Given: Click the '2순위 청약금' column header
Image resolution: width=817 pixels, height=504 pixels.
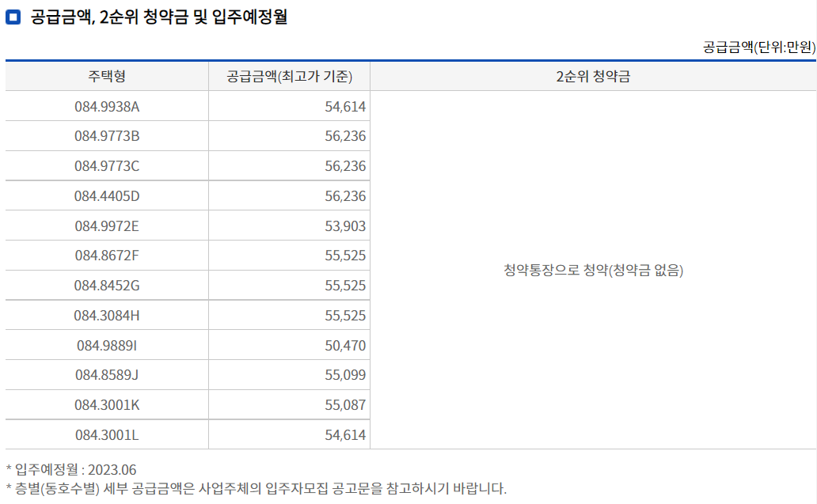Looking at the screenshot, I should click(593, 77).
